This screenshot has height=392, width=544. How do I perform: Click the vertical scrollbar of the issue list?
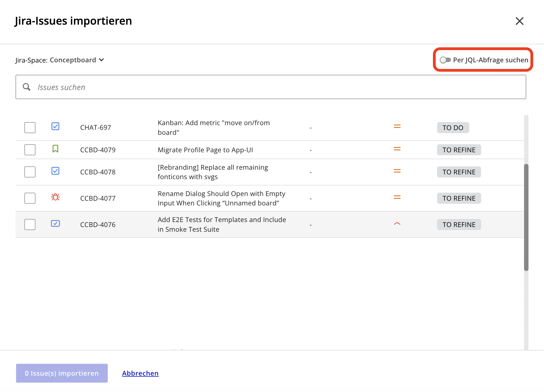pos(526,217)
